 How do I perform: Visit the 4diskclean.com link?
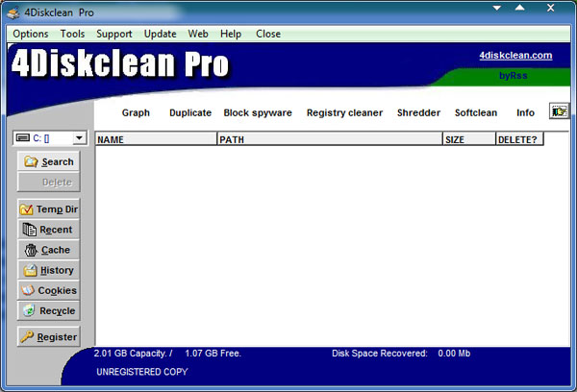(x=515, y=56)
